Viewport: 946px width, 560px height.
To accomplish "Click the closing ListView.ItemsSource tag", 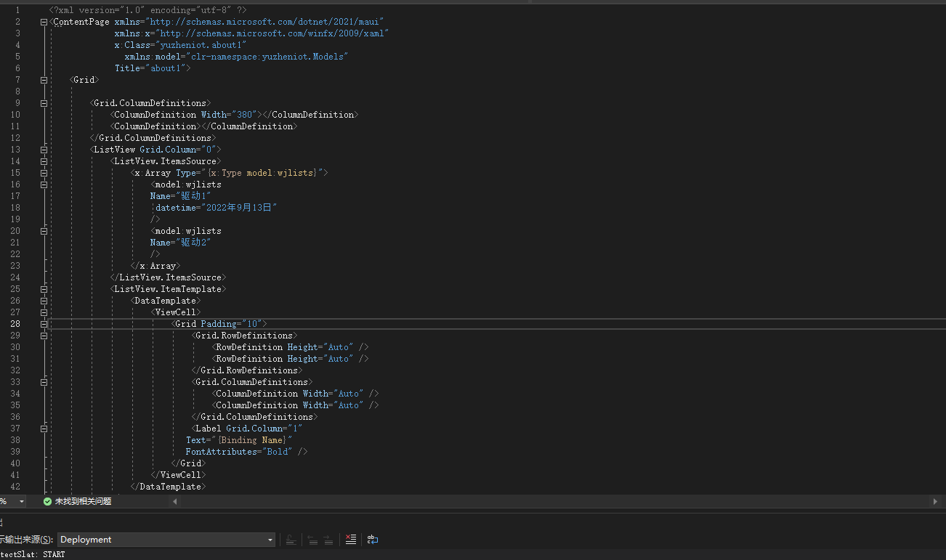I will [x=168, y=277].
